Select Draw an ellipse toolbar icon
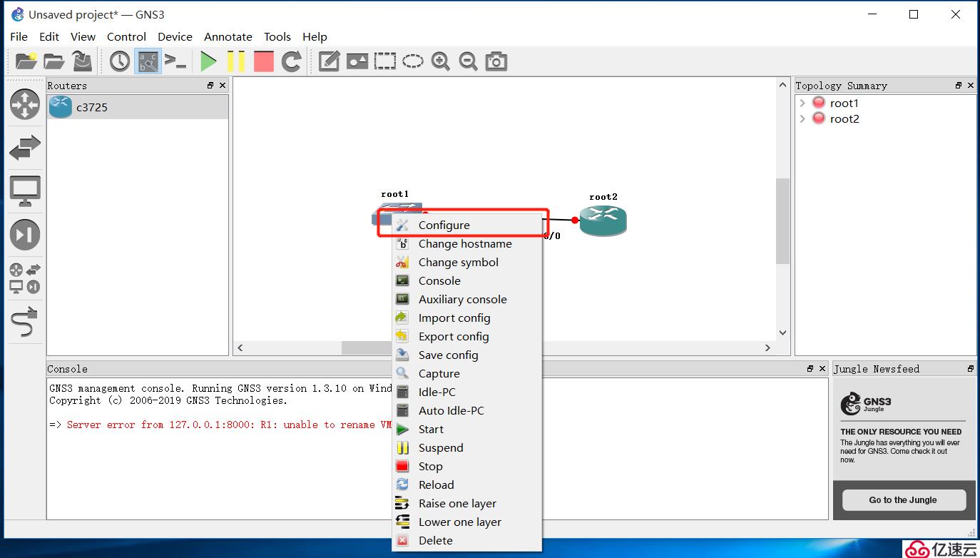This screenshot has width=980, height=558. coord(413,61)
